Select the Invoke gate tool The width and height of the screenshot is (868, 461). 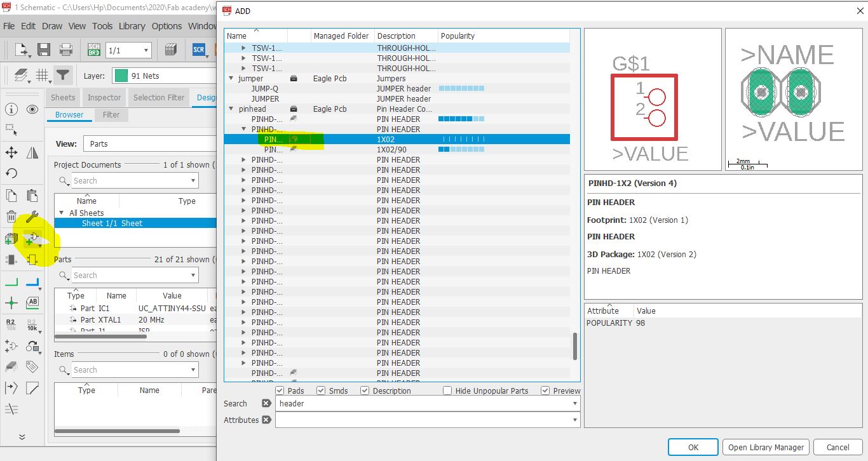(11, 346)
